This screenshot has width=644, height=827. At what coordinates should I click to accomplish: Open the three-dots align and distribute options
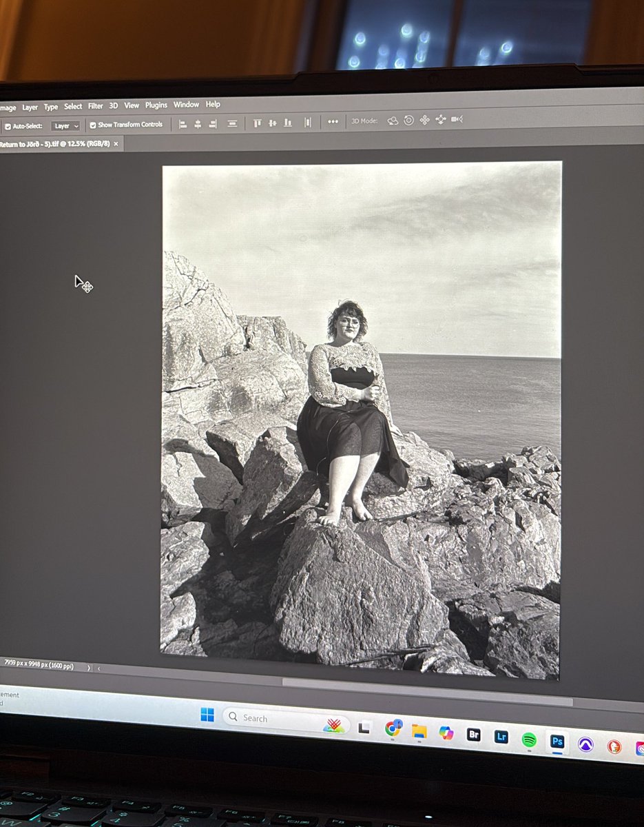pos(333,121)
